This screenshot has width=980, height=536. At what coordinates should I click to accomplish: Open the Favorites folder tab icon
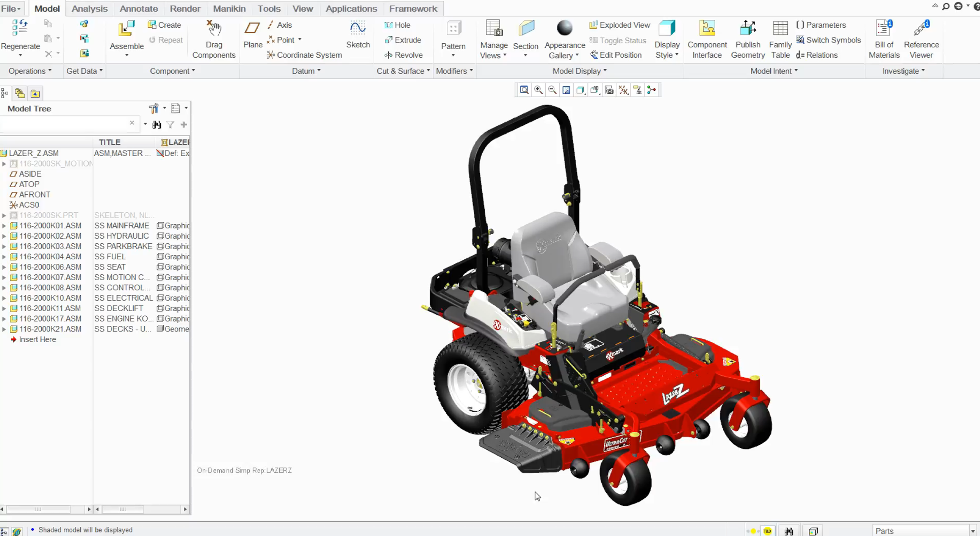point(35,94)
